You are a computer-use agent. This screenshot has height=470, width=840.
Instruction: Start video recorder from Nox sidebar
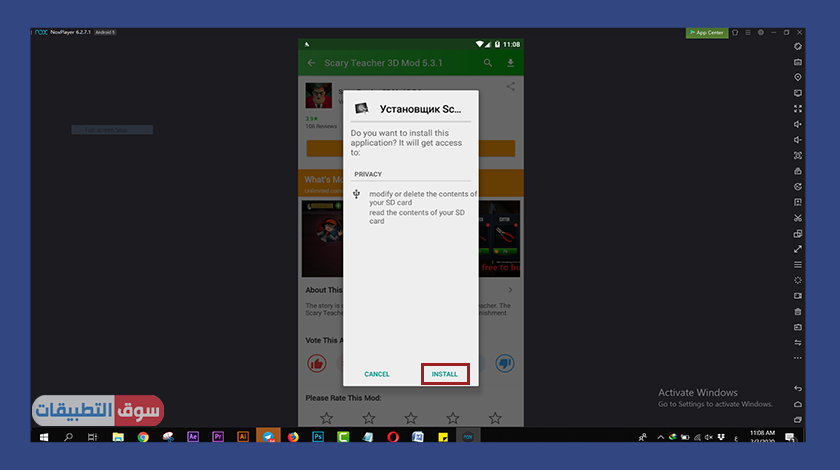click(x=798, y=296)
